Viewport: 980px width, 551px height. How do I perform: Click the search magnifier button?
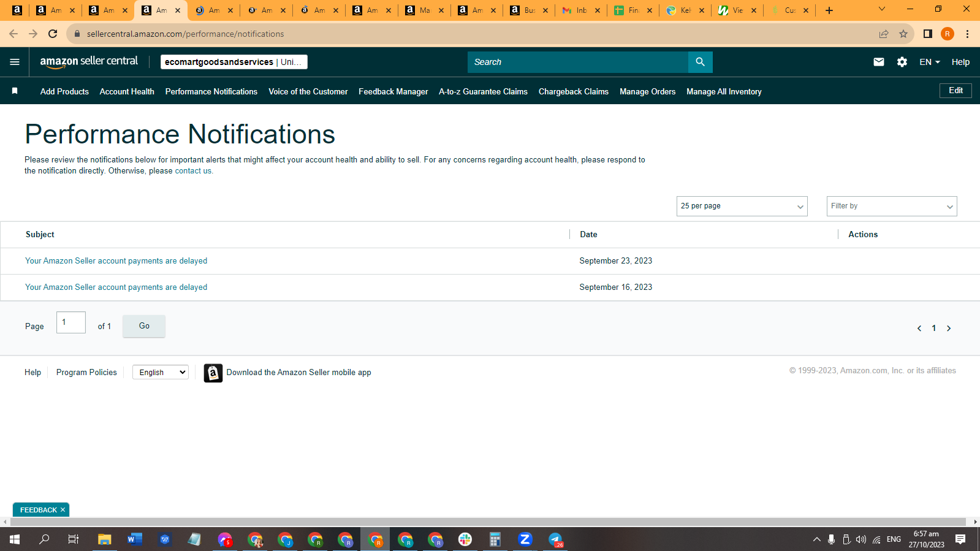[x=700, y=62]
